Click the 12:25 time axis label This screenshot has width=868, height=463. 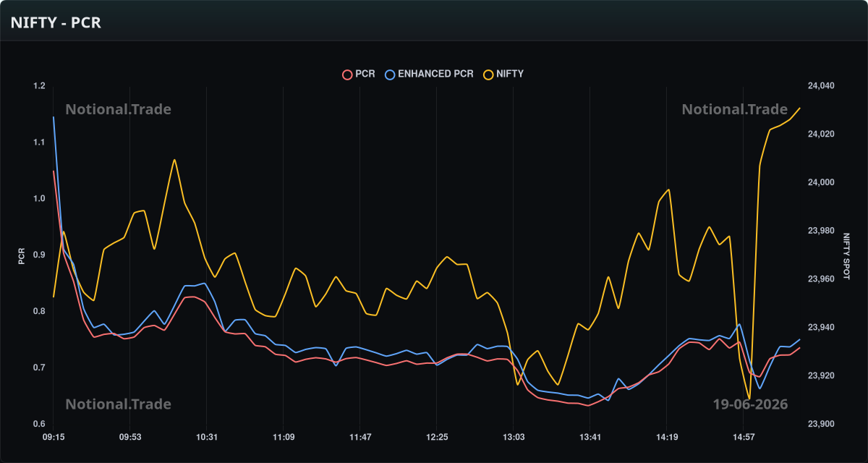click(437, 437)
